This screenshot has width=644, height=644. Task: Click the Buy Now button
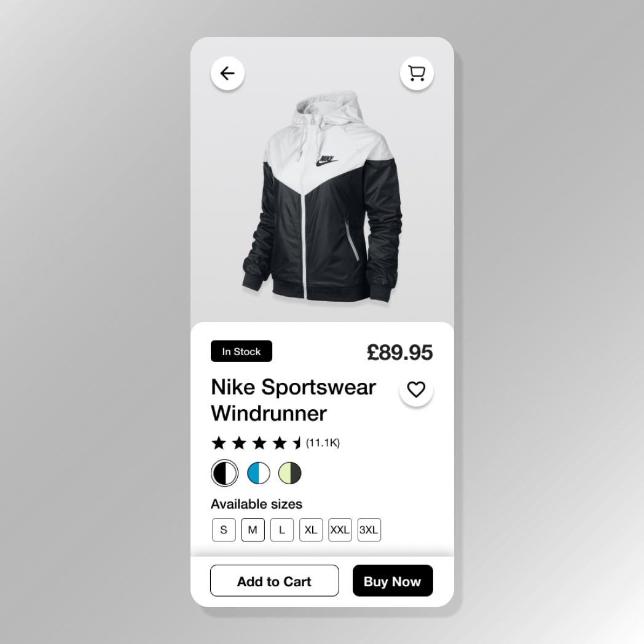tap(393, 581)
